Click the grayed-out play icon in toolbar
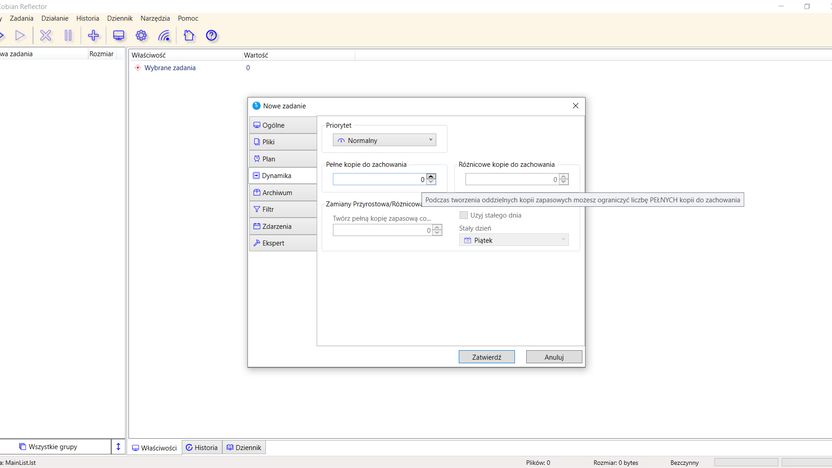The image size is (832, 468). click(x=20, y=36)
